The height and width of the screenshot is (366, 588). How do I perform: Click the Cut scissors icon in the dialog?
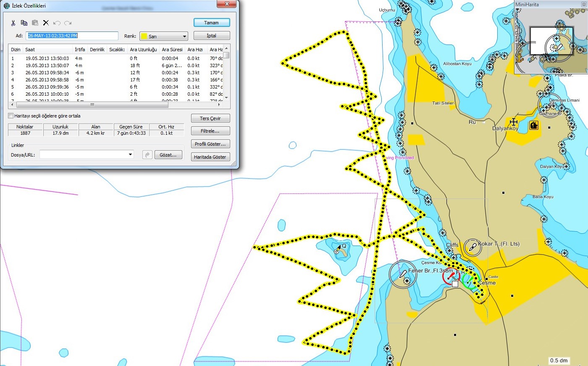[x=13, y=23]
